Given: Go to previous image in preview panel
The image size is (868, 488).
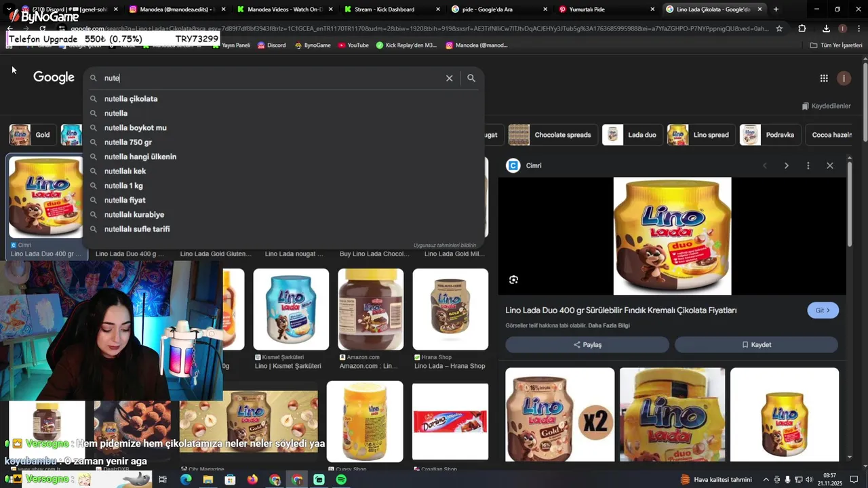Looking at the screenshot, I should (765, 165).
